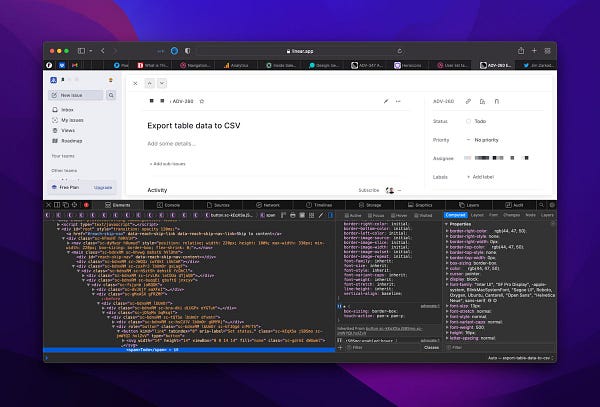Click Subscribe in the Activity section
Image resolution: width=600 pixels, height=407 pixels.
369,190
